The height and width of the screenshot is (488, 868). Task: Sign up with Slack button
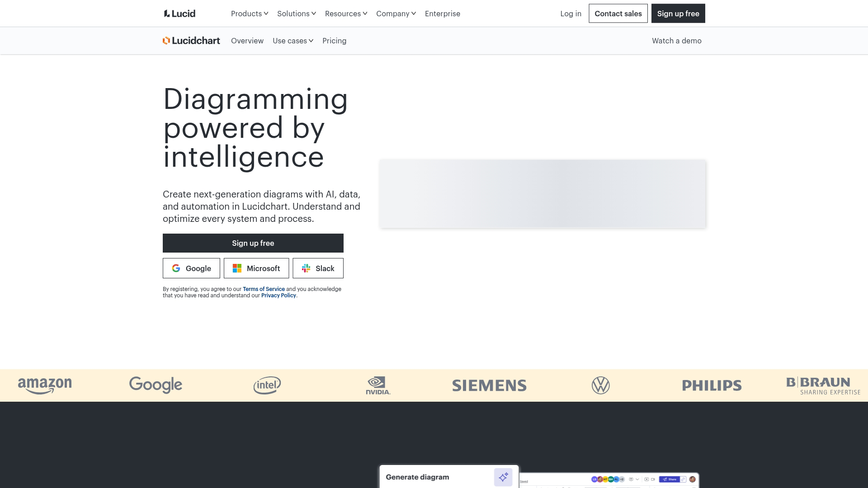point(318,268)
